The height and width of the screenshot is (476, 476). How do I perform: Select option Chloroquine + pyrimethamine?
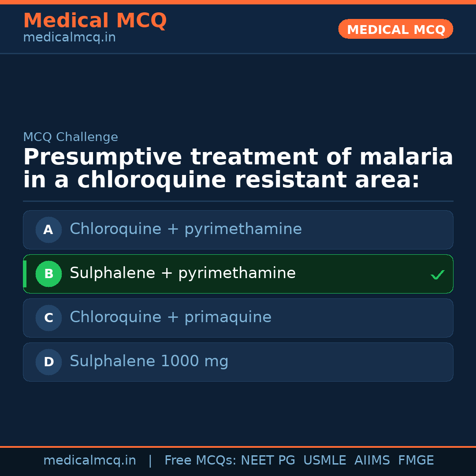pos(186,229)
